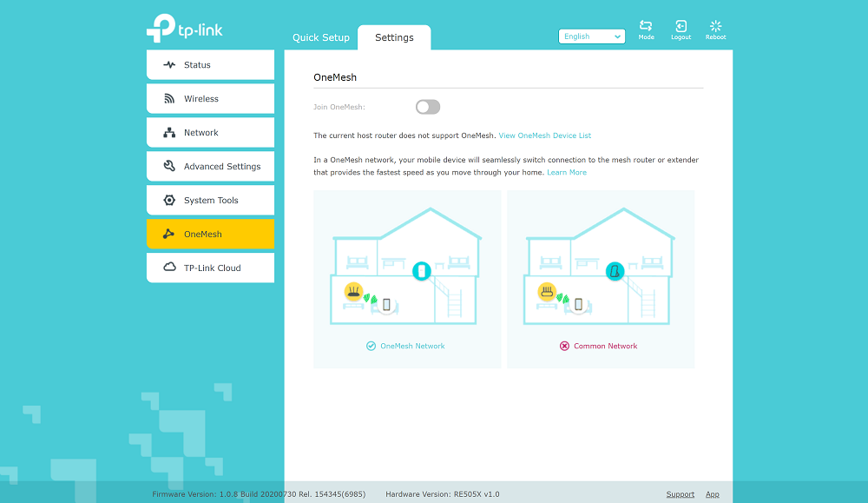
Task: Click the Common Network label
Action: pyautogui.click(x=606, y=346)
